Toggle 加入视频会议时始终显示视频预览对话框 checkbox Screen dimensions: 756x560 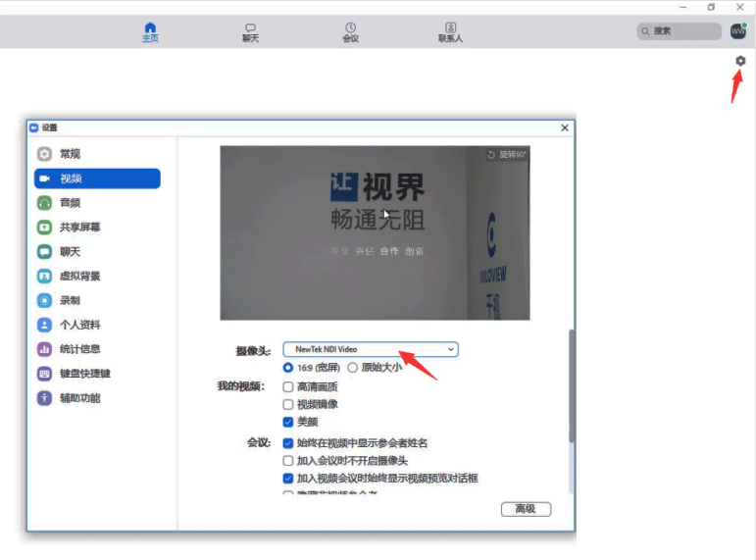tap(288, 479)
